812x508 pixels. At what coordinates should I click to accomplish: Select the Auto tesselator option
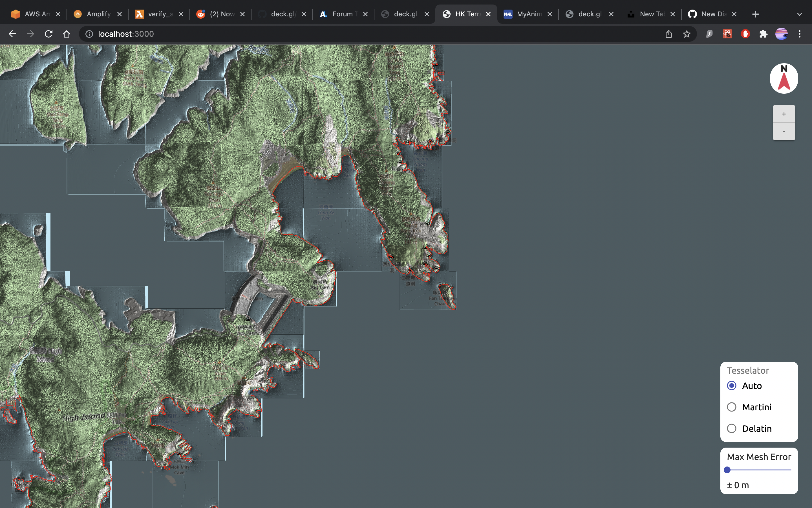click(731, 385)
